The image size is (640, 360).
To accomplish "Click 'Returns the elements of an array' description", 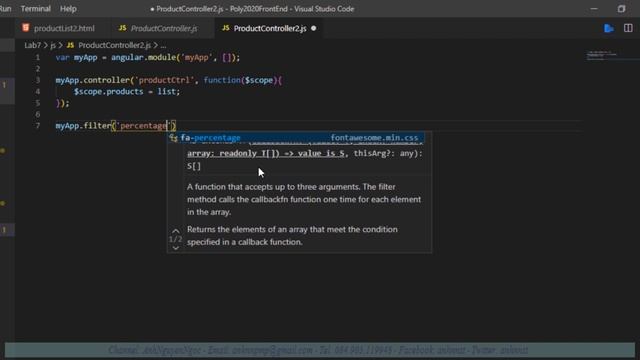I will coord(292,236).
